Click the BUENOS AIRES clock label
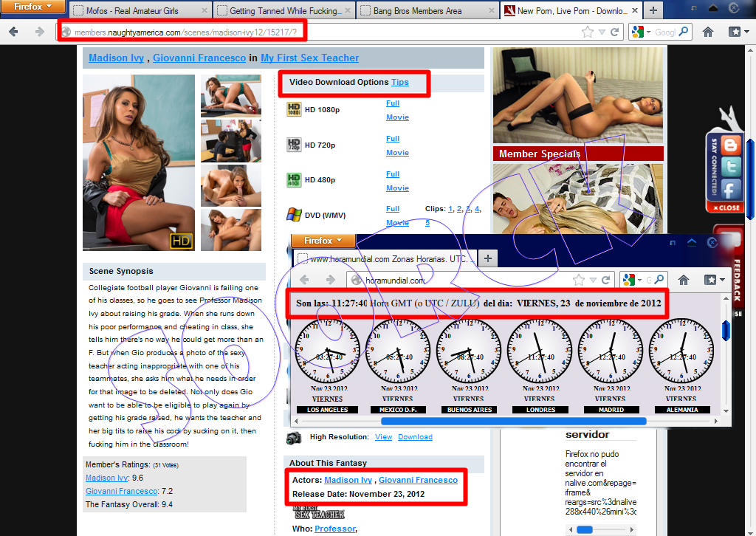The height and width of the screenshot is (536, 756). coord(470,410)
